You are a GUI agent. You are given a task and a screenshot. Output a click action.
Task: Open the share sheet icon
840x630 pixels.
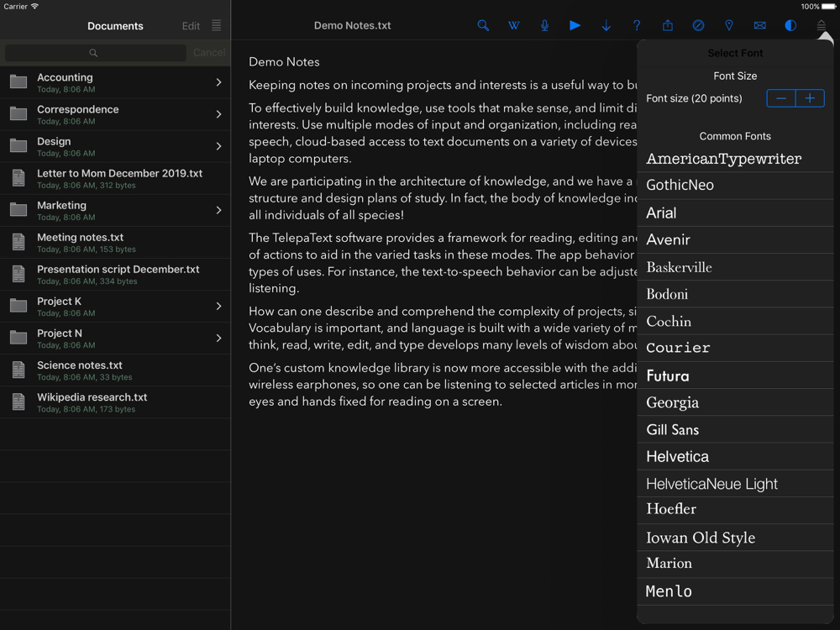point(668,25)
